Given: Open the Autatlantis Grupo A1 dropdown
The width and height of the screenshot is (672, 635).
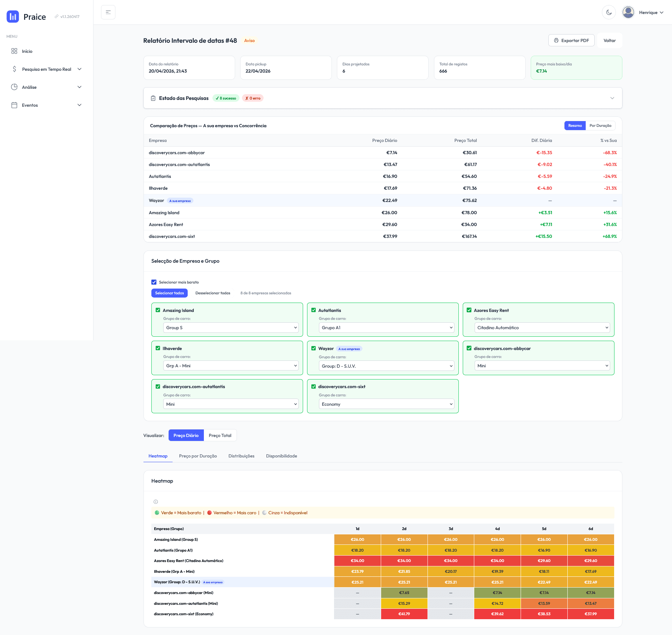Looking at the screenshot, I should coord(387,328).
